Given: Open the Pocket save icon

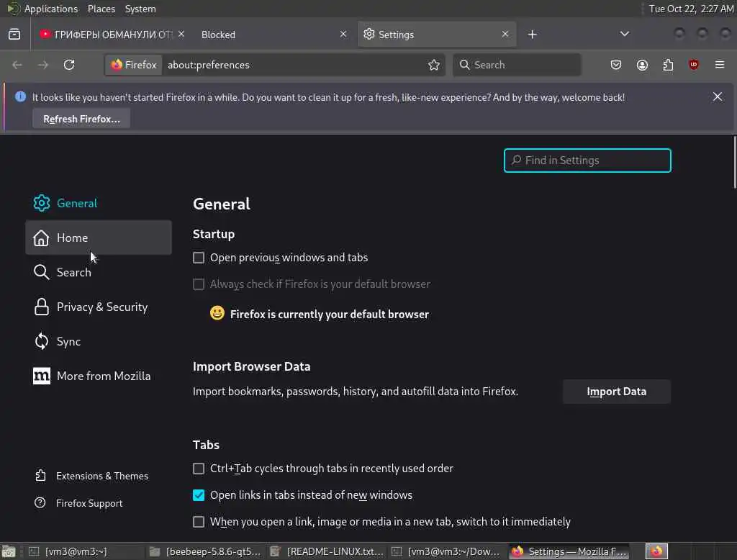Looking at the screenshot, I should point(616,65).
